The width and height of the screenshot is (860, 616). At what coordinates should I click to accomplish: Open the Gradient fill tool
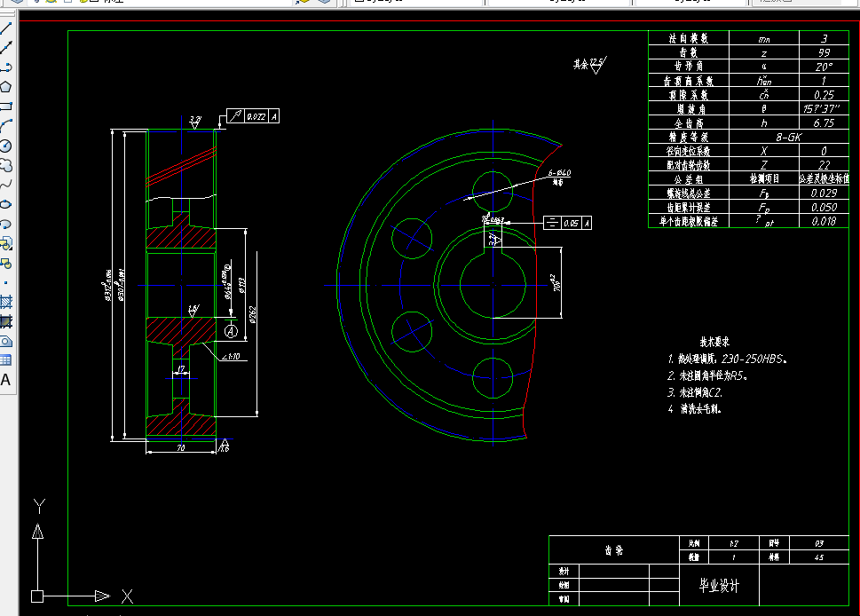click(6, 321)
